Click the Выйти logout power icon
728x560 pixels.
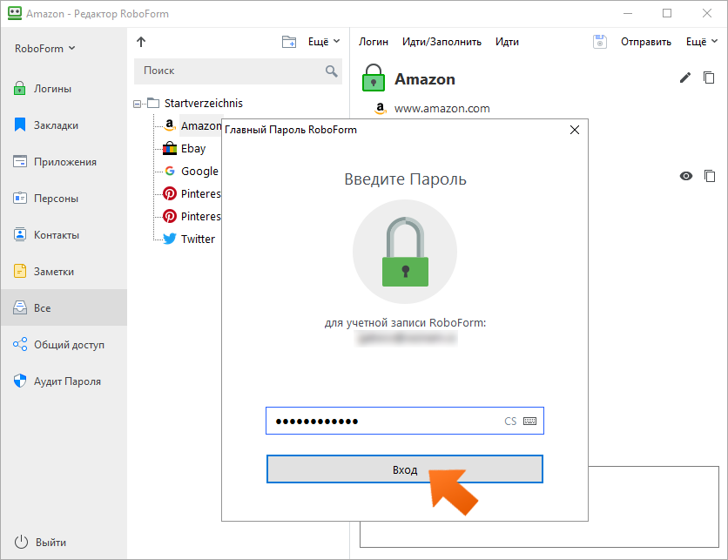pos(21,542)
